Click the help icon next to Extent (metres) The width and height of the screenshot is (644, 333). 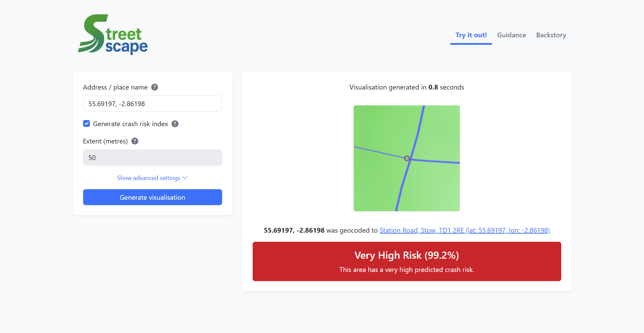pyautogui.click(x=135, y=141)
